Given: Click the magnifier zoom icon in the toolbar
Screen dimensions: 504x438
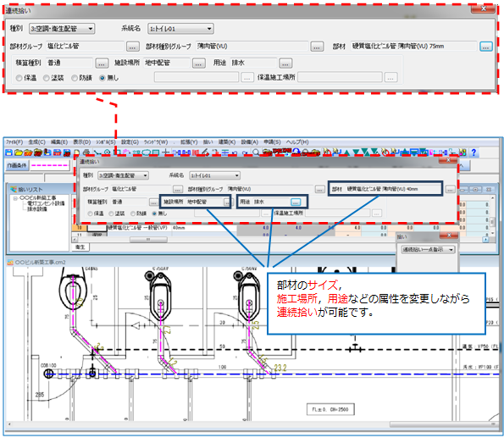Looking at the screenshot, I should [256, 152].
